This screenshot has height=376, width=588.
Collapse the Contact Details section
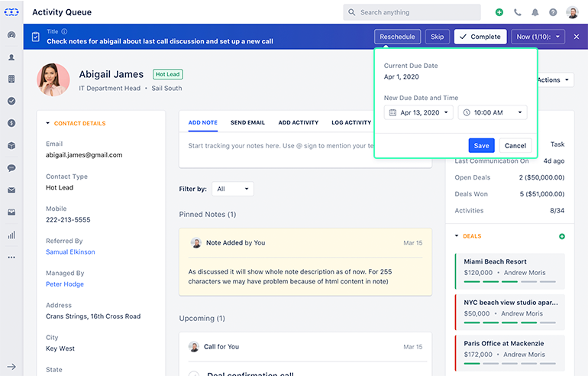click(48, 123)
